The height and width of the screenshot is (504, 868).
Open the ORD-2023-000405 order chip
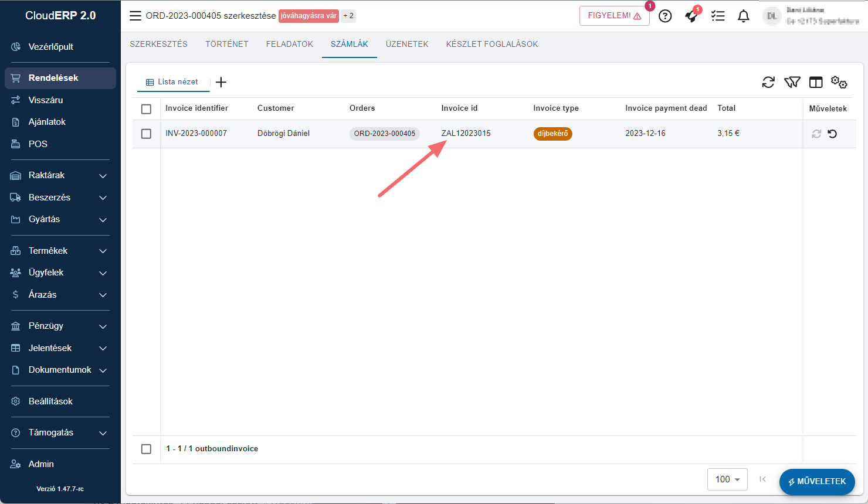(385, 134)
